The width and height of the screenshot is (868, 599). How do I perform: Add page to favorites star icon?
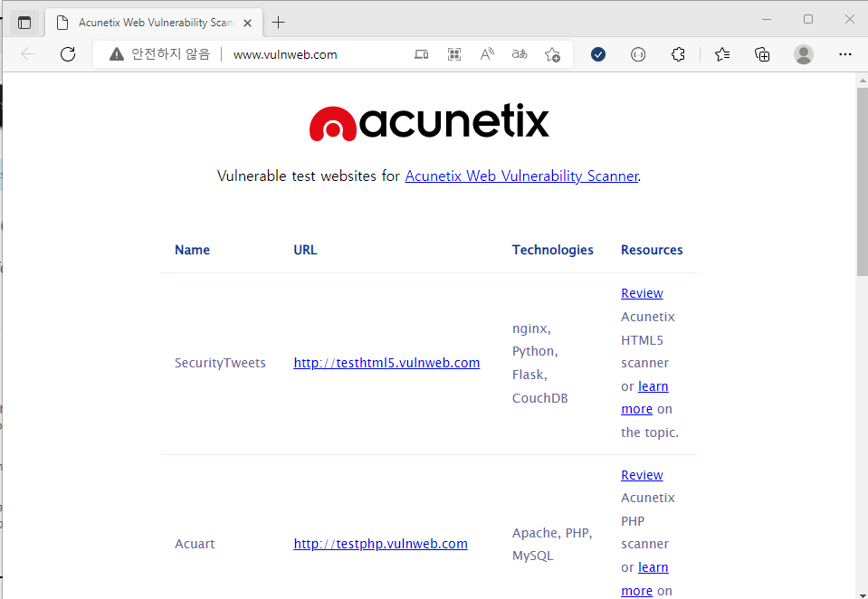pos(552,54)
